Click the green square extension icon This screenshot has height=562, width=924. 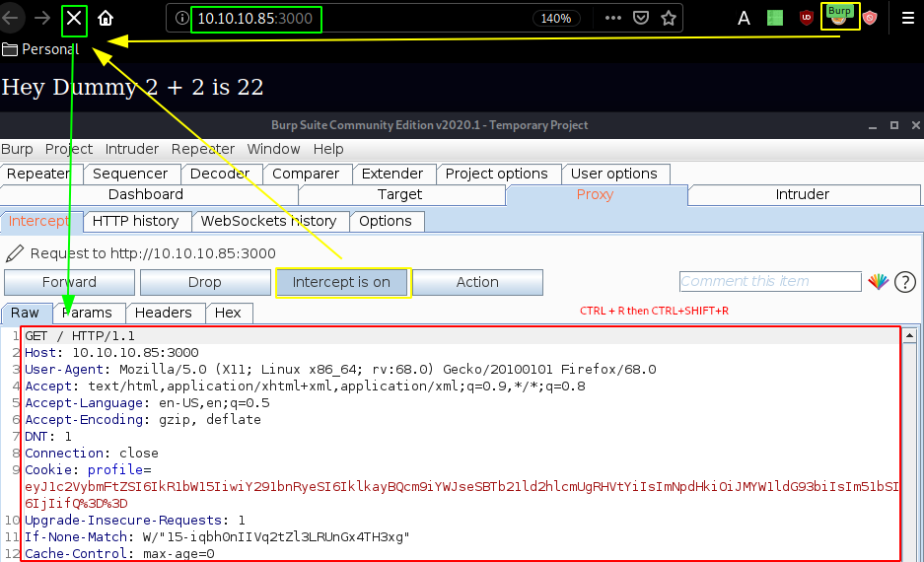(x=775, y=19)
